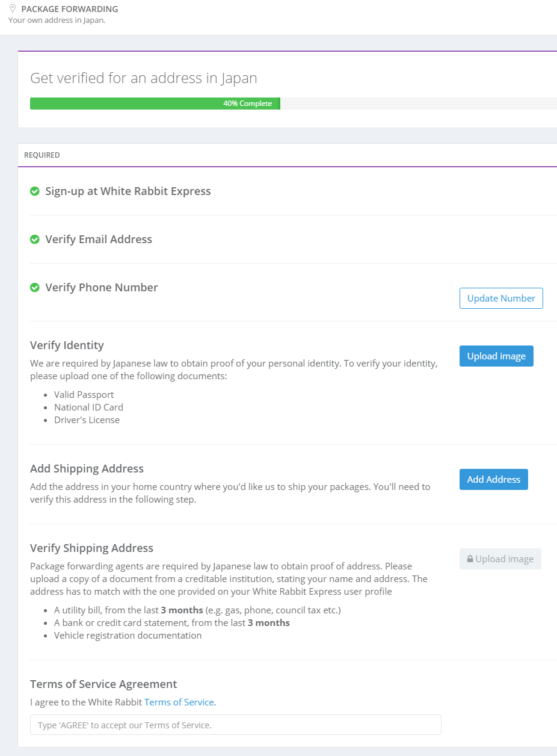Click Terms of Service Agreement heading

103,684
